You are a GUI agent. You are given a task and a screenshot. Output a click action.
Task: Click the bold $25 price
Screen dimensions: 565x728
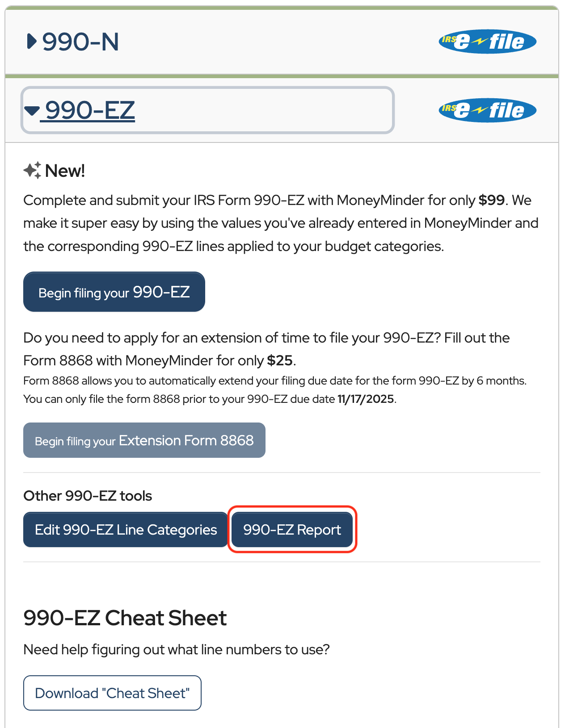click(279, 360)
